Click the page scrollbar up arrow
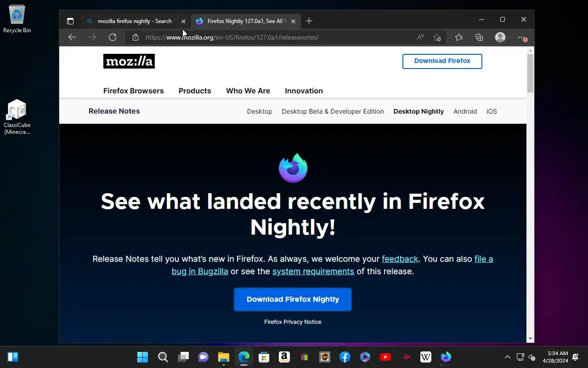Image resolution: width=588 pixels, height=368 pixels. [530, 50]
